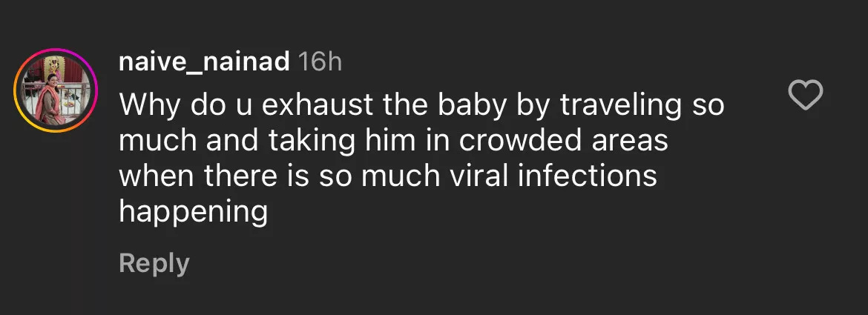Image resolution: width=868 pixels, height=315 pixels.
Task: Click the 16h timestamp
Action: click(x=319, y=62)
